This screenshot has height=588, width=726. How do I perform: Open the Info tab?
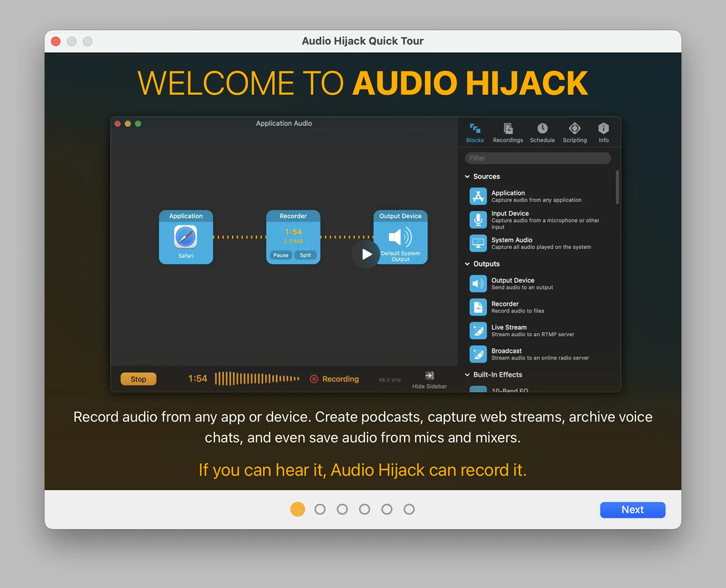pyautogui.click(x=604, y=133)
